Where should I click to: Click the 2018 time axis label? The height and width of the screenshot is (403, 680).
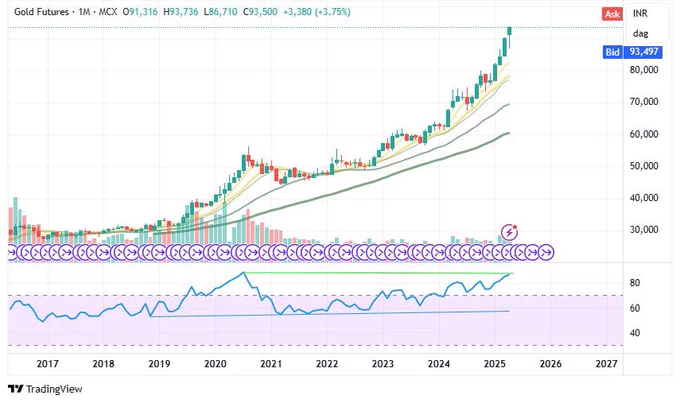click(x=103, y=364)
